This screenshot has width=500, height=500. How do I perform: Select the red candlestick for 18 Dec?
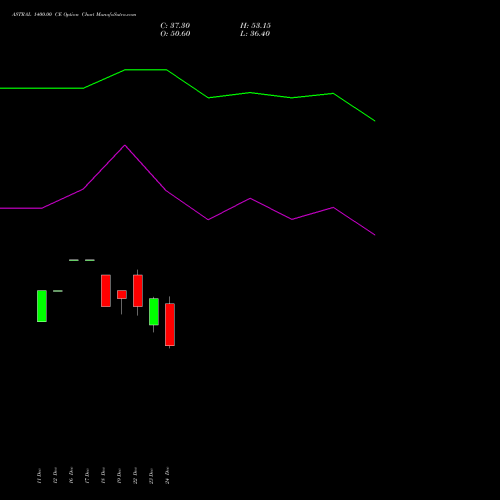[x=106, y=291]
